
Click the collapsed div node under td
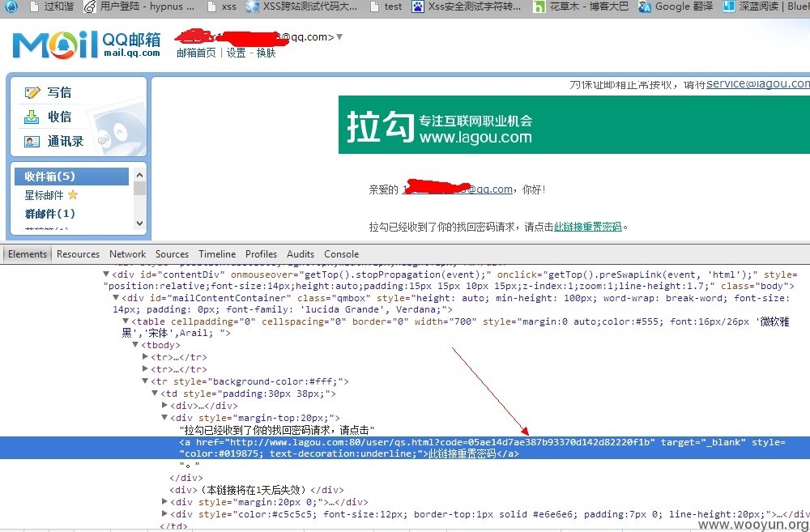point(204,406)
